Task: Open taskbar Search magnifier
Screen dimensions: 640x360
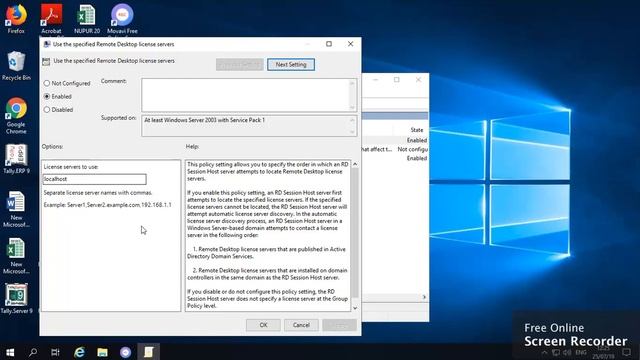Action: [x=33, y=352]
